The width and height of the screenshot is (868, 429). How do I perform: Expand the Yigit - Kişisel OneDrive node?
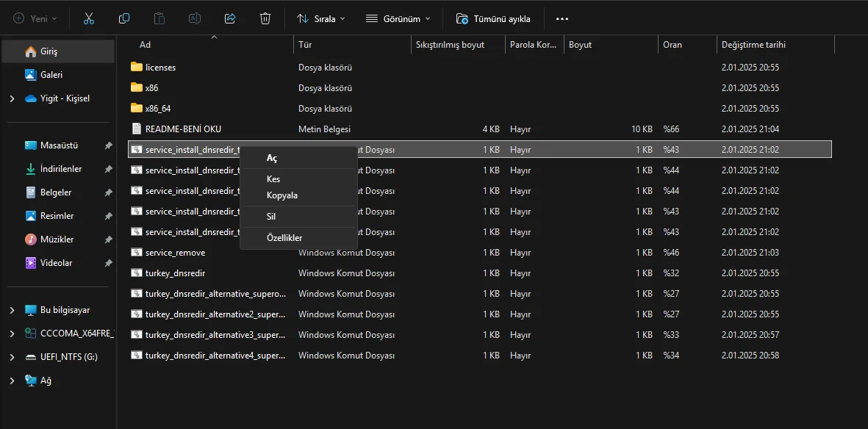(x=12, y=98)
